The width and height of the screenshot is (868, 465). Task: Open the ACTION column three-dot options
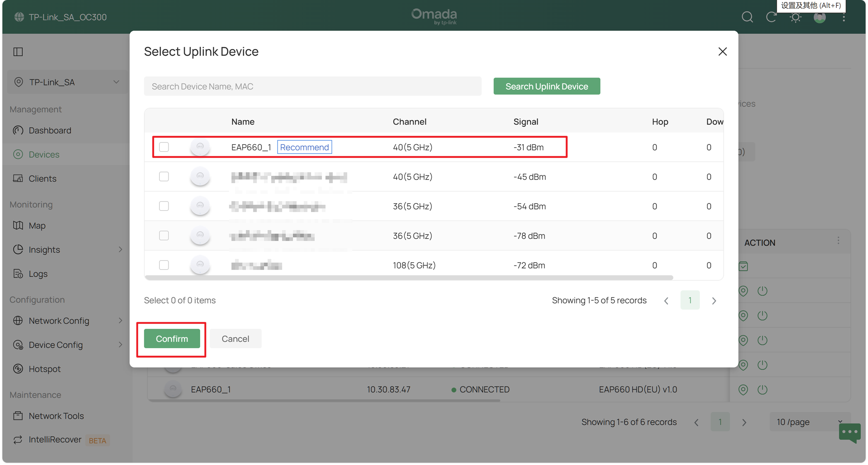(838, 241)
